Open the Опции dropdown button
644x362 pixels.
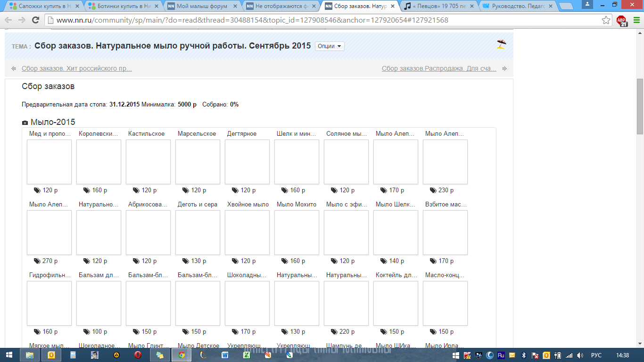[330, 46]
